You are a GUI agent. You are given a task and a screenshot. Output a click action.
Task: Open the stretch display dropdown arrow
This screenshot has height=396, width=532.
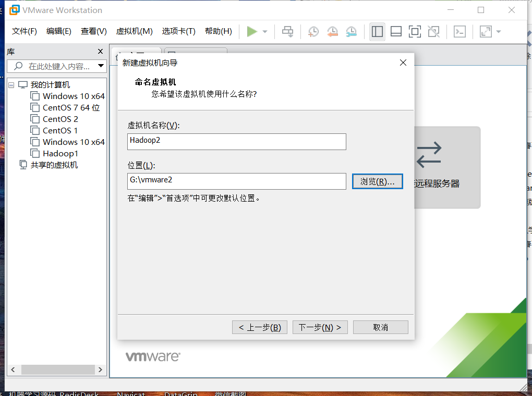[x=499, y=32]
